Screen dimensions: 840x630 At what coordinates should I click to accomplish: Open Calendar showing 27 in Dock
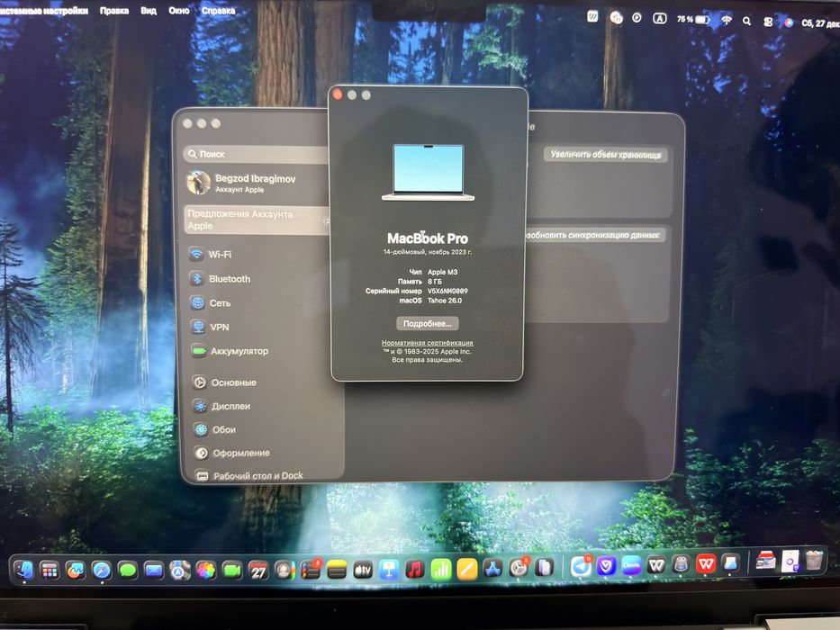258,571
